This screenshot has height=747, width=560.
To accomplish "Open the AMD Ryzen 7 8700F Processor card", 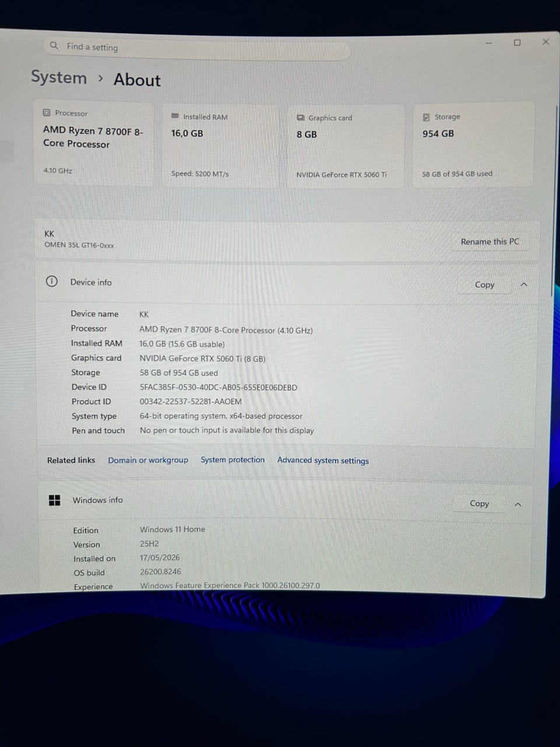I will click(93, 144).
